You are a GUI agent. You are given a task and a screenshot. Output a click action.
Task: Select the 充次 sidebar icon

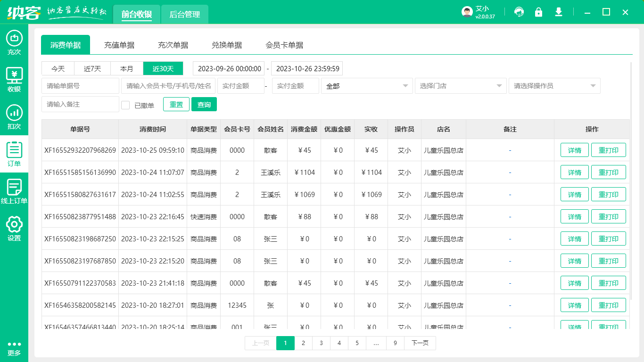click(x=14, y=42)
